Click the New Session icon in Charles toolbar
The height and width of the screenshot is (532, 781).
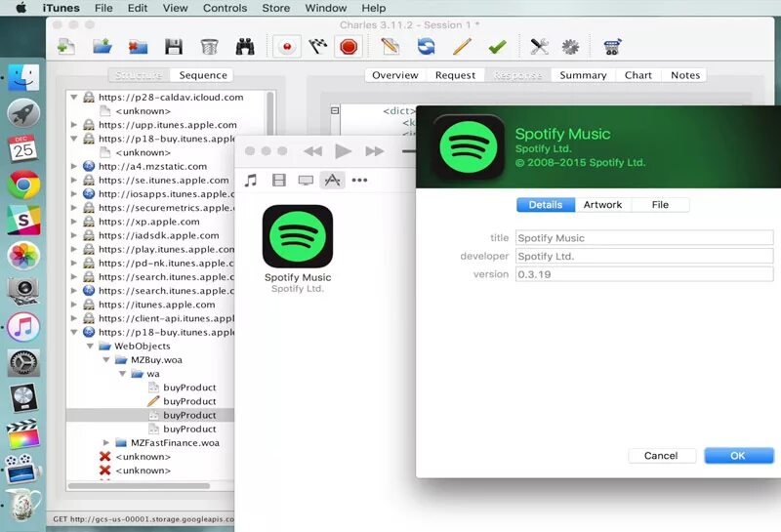click(x=66, y=47)
